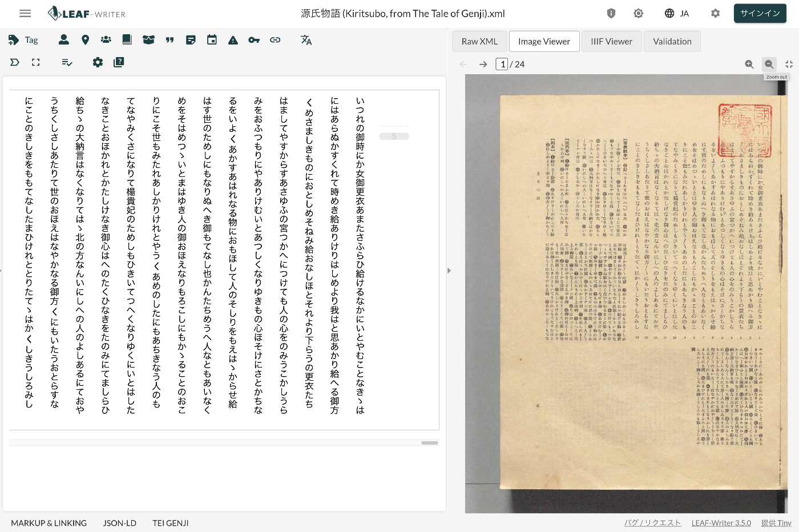Tag an organization entity

tap(106, 39)
